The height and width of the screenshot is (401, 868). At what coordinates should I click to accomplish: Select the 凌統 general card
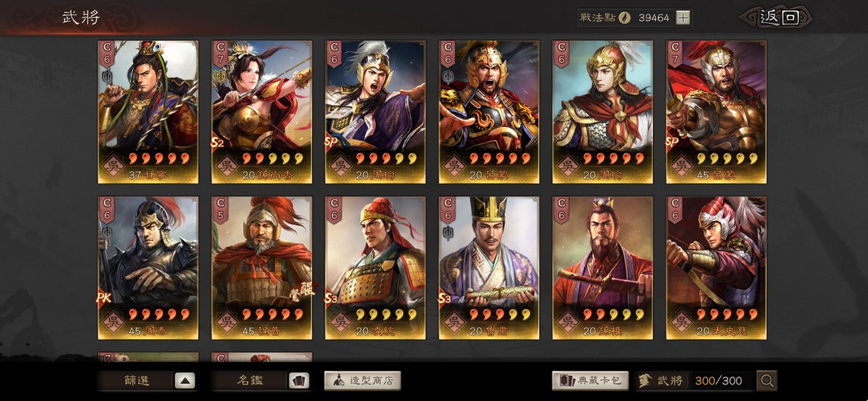pyautogui.click(x=375, y=267)
